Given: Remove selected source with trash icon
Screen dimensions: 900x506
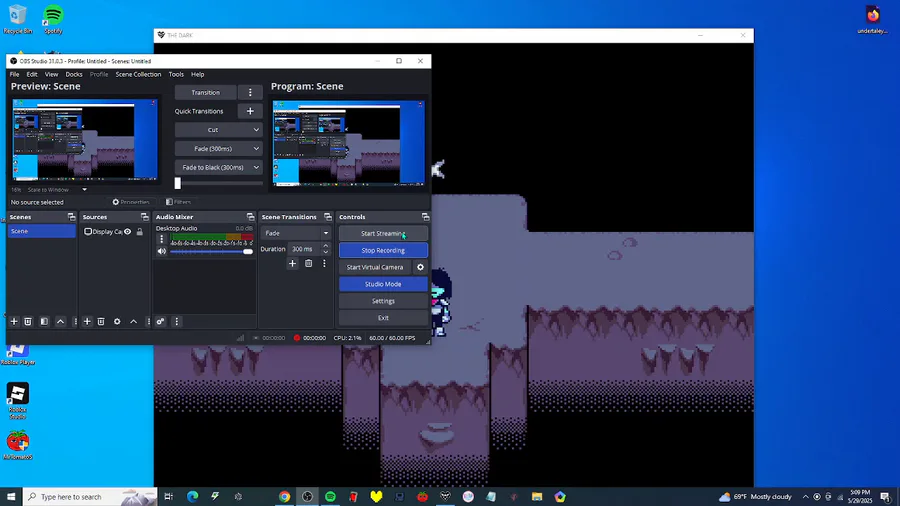Looking at the screenshot, I should click(101, 321).
